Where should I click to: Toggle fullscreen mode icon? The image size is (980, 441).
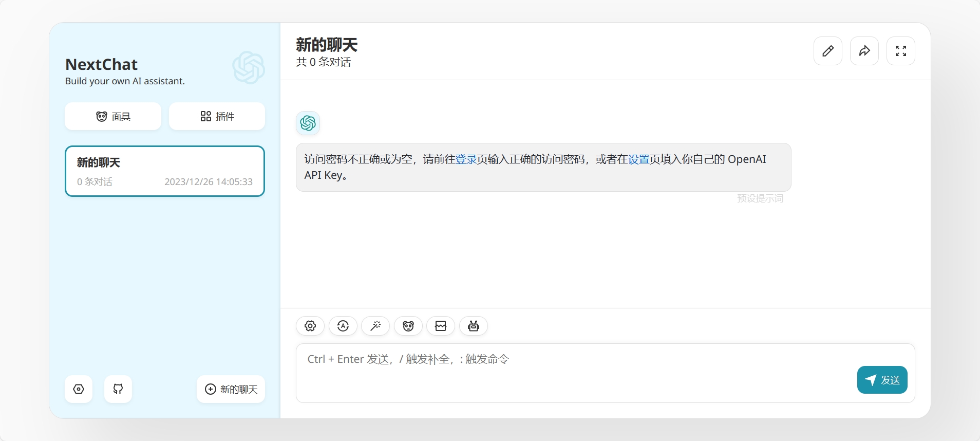(x=901, y=51)
